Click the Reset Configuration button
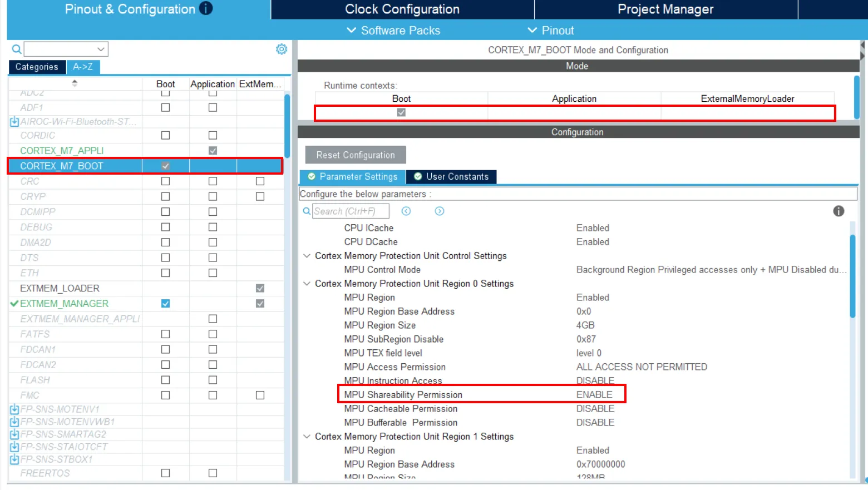868x490 pixels. (x=356, y=155)
